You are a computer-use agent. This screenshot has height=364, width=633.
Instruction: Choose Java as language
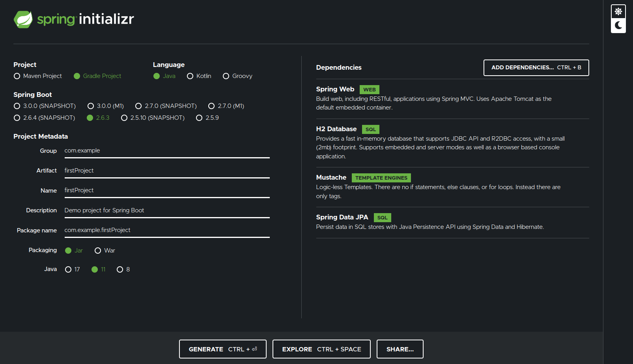pyautogui.click(x=164, y=76)
